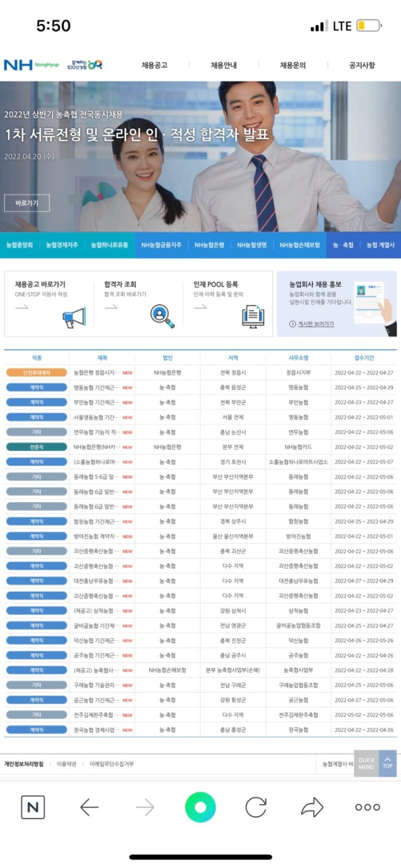Sort by the 접수기간 column header
The height and width of the screenshot is (868, 401).
coord(364,358)
